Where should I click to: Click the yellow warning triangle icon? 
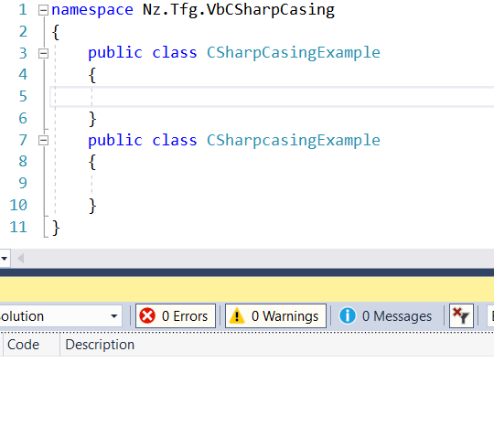[237, 315]
